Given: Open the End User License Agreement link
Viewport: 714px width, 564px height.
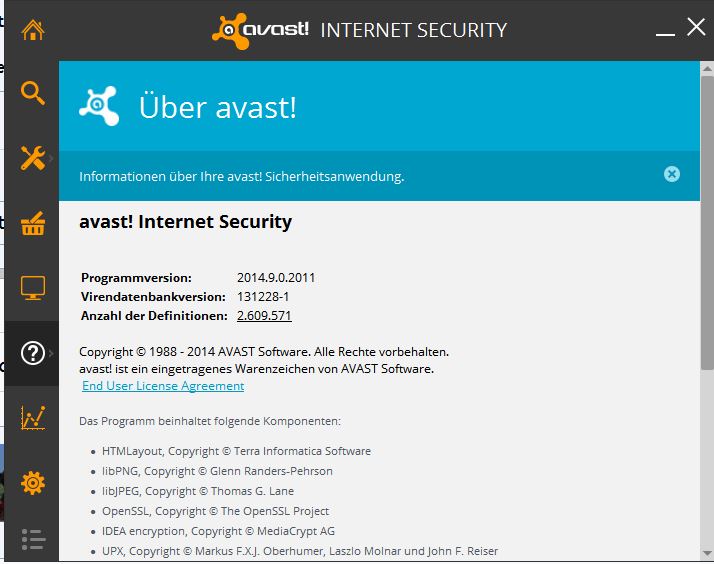Looking at the screenshot, I should point(163,386).
